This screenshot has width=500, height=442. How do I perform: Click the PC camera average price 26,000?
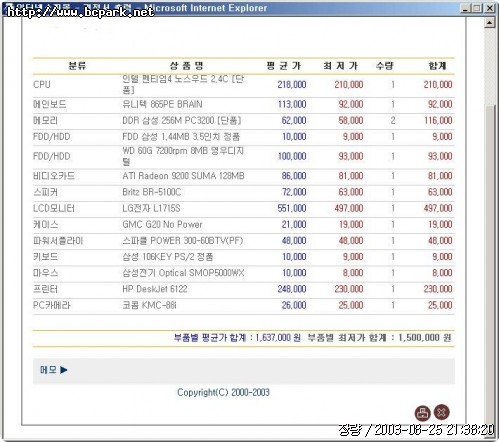(x=294, y=305)
